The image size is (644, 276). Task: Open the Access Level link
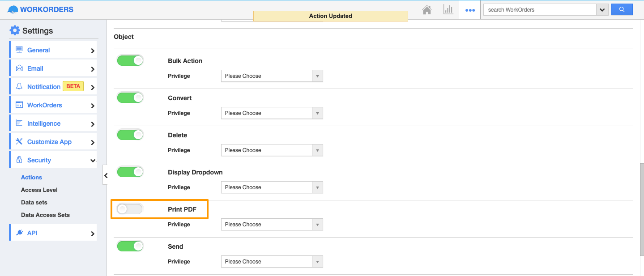pos(39,190)
